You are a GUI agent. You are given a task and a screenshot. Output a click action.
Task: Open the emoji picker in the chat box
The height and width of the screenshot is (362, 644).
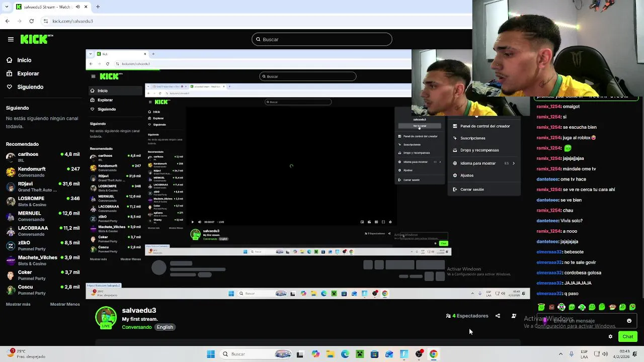pyautogui.click(x=629, y=321)
